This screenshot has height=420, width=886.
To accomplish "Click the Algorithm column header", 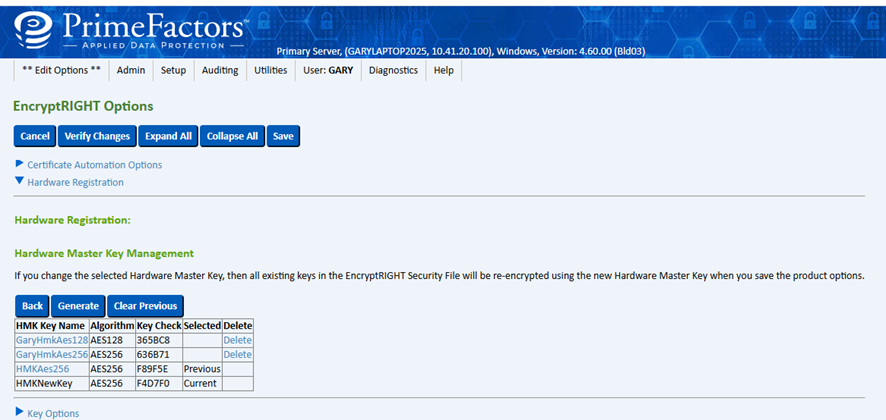I will [112, 326].
